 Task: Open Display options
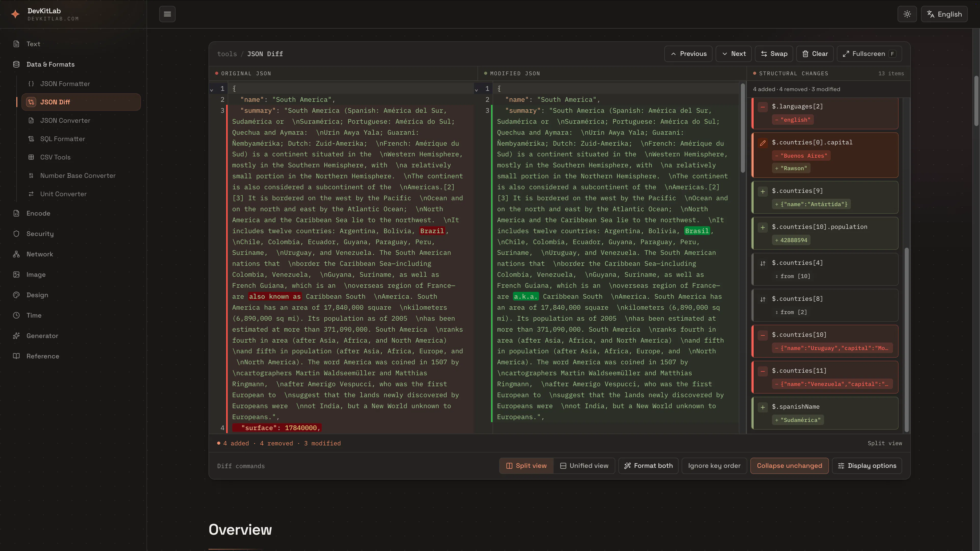pos(867,466)
